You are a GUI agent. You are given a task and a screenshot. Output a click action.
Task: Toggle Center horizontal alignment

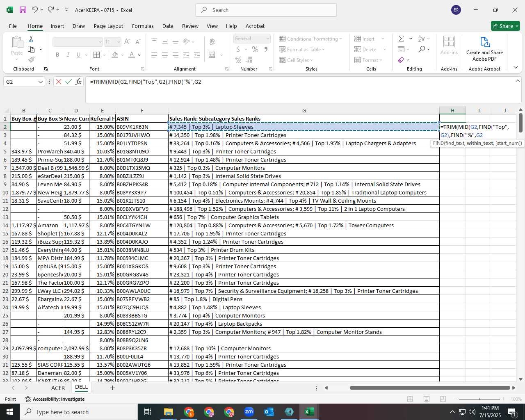165,55
